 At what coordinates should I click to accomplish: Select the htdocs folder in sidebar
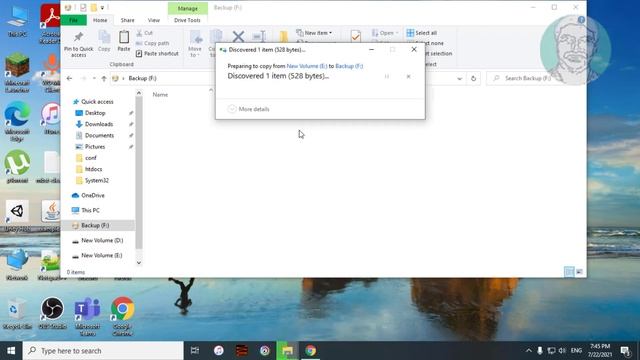click(x=93, y=169)
